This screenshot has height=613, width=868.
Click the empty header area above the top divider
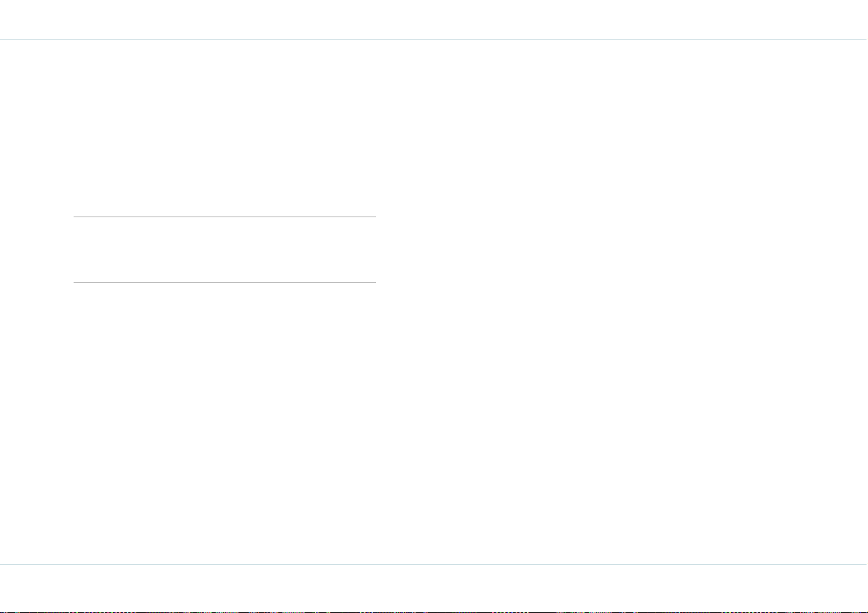434,20
